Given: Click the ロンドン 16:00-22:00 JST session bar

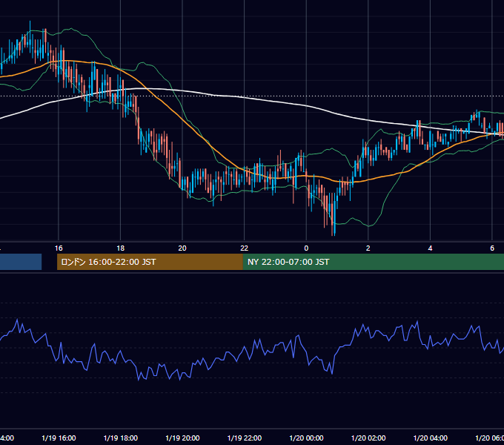Looking at the screenshot, I should pyautogui.click(x=150, y=262).
